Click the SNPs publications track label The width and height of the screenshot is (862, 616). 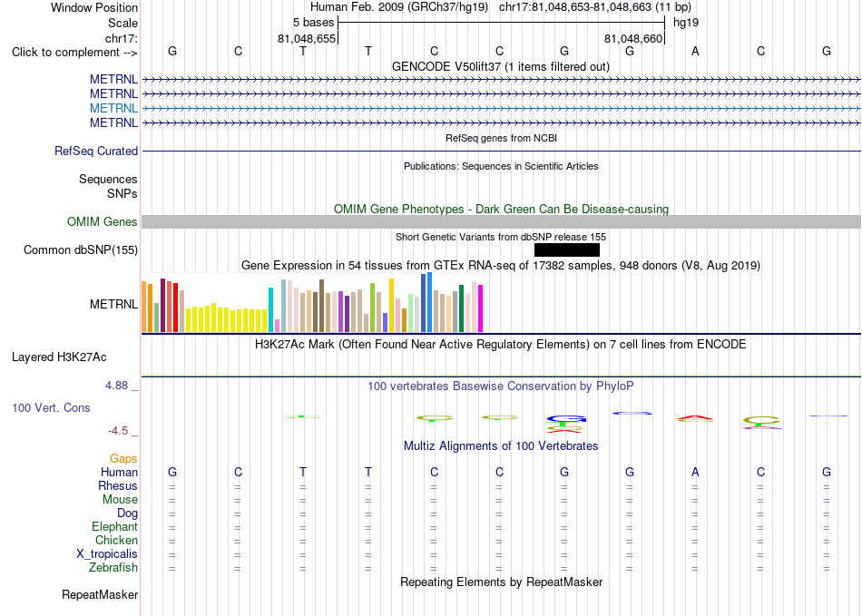[x=122, y=193]
